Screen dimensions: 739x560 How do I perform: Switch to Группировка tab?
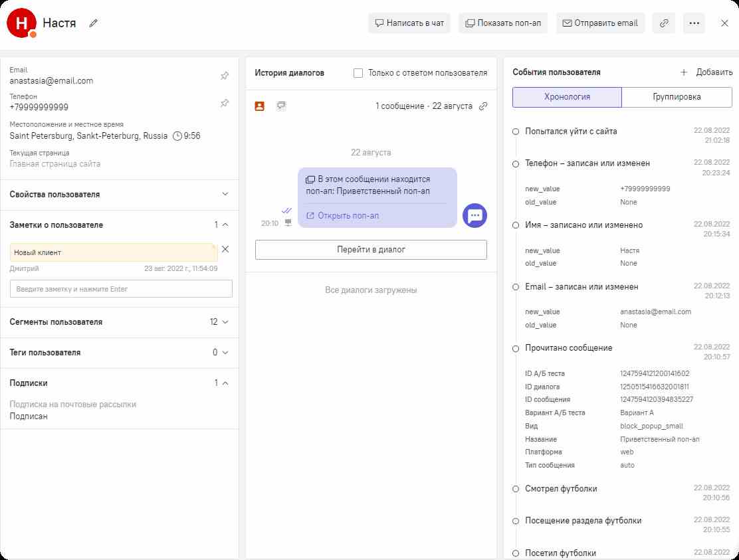click(x=677, y=97)
